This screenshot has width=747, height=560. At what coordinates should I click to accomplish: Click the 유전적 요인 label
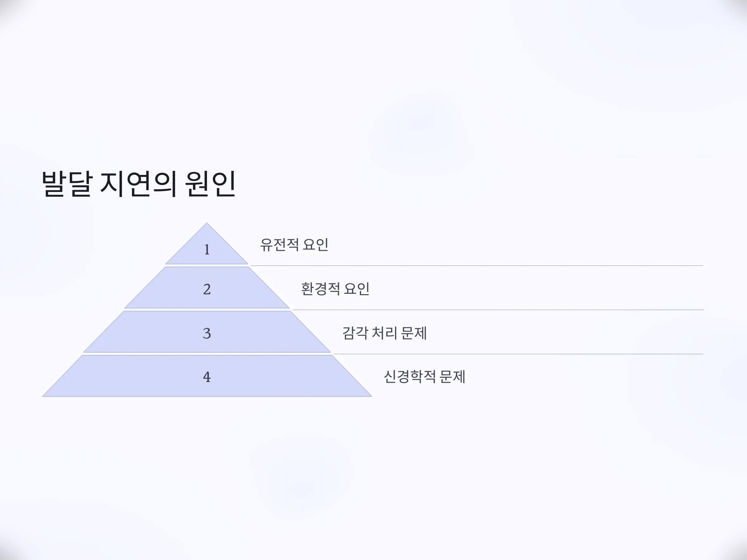click(294, 245)
